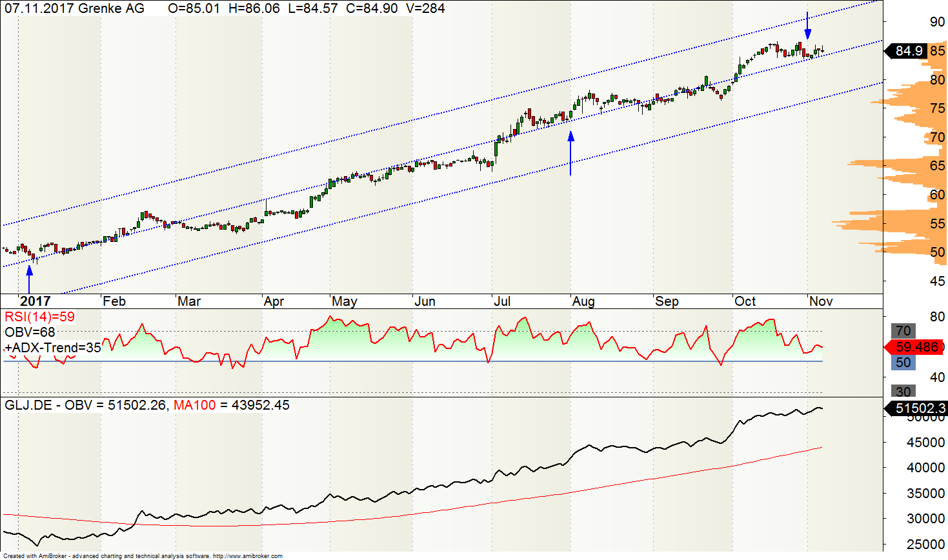Screen dimensions: 948x560
Task: Click the Sep label on time axis
Action: 667,301
